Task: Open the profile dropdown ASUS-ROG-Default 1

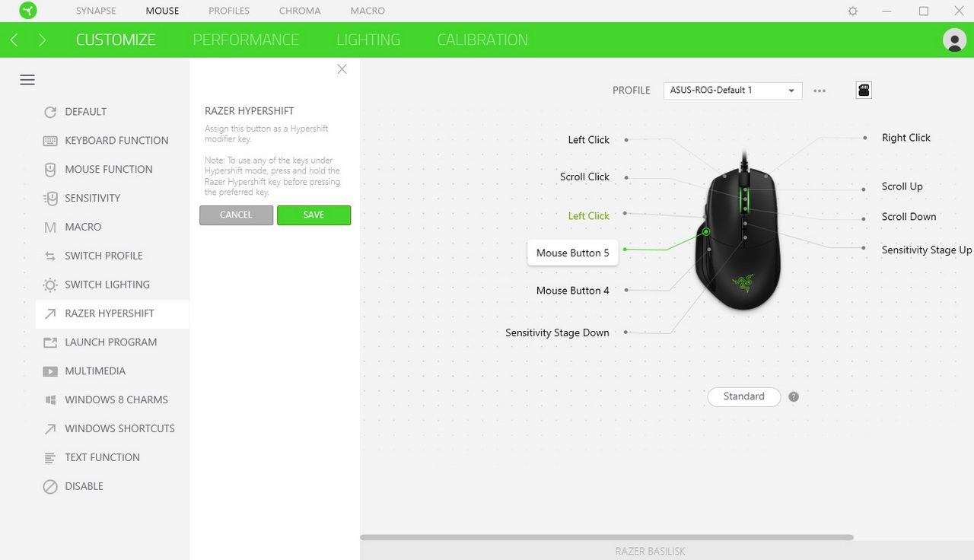Action: (x=733, y=91)
